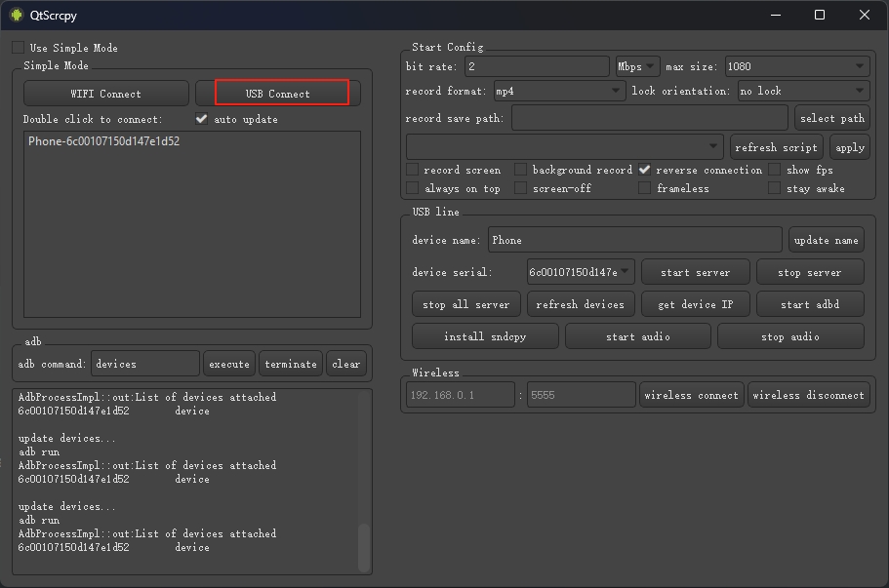889x588 pixels.
Task: Click the install sndcpy button
Action: [x=485, y=336]
